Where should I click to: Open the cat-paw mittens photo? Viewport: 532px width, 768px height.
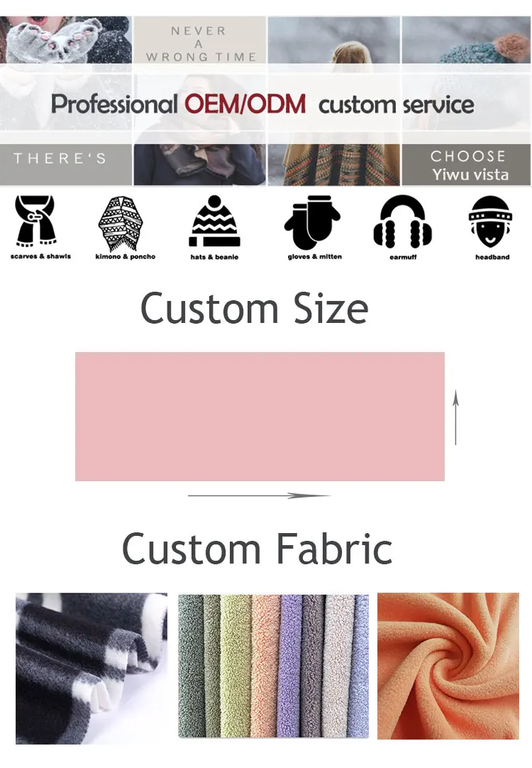(65, 40)
